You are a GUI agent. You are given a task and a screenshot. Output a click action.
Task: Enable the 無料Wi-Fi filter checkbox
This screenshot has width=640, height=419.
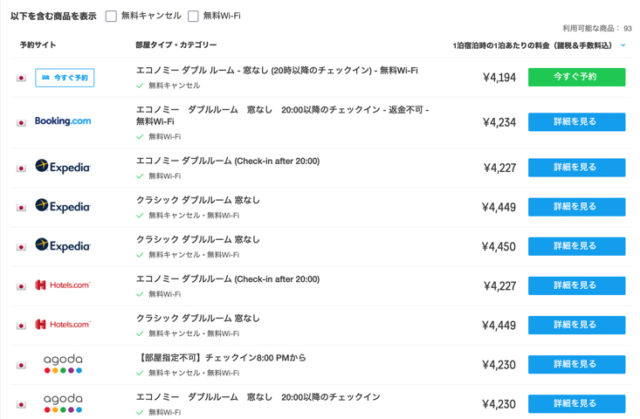(x=193, y=16)
